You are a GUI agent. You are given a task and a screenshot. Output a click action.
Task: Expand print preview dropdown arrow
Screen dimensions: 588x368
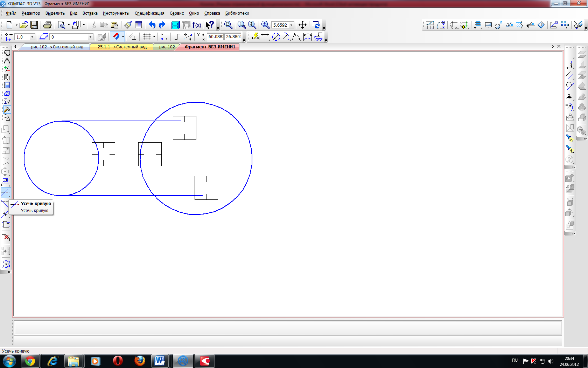69,25
